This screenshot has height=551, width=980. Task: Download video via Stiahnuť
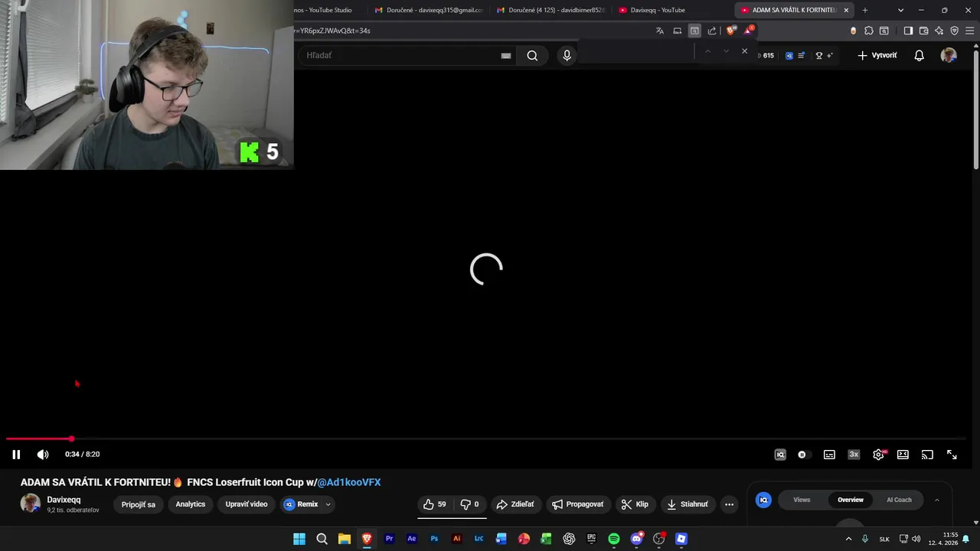pyautogui.click(x=688, y=504)
